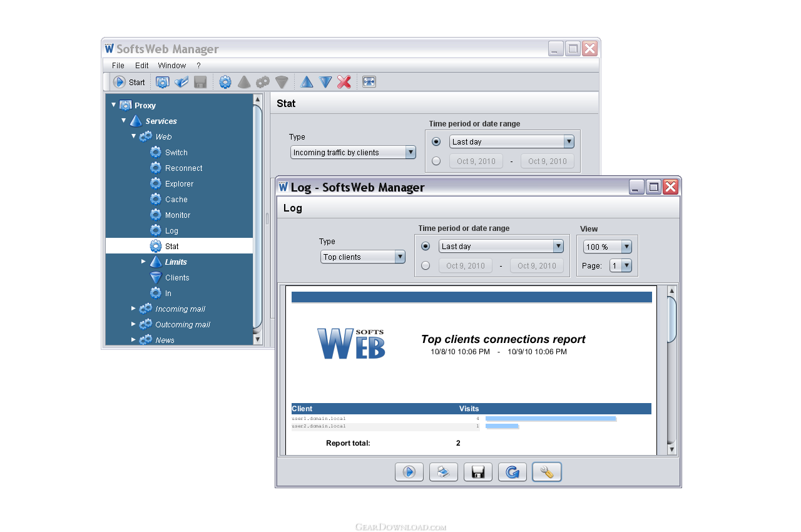This screenshot has width=801, height=532.
Task: Click the blue refresh arrow button
Action: (x=513, y=472)
